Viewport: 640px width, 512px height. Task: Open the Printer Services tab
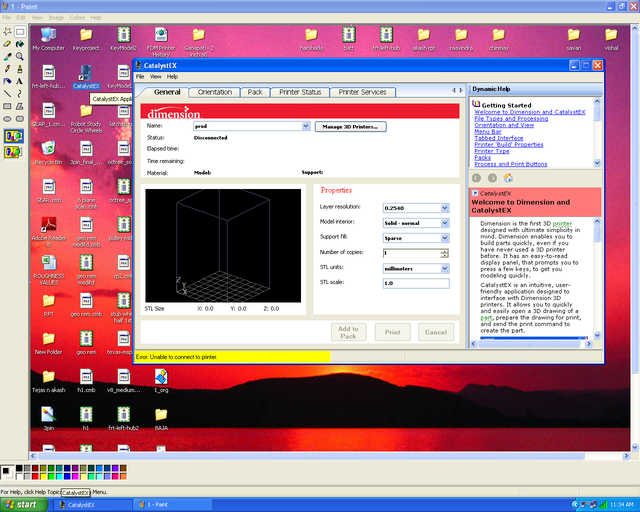(x=362, y=92)
